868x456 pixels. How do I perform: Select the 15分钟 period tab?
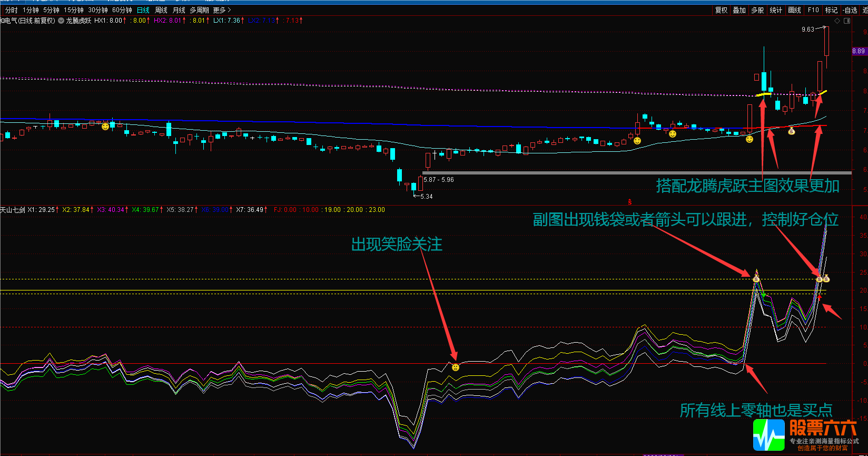point(74,10)
